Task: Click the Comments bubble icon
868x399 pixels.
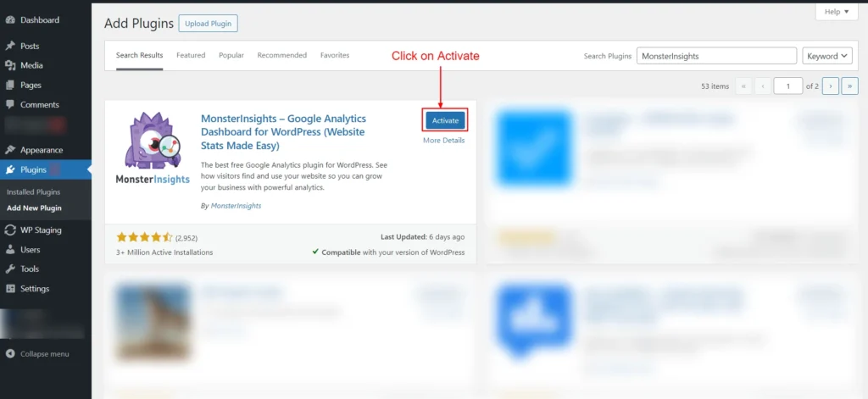Action: coord(10,104)
